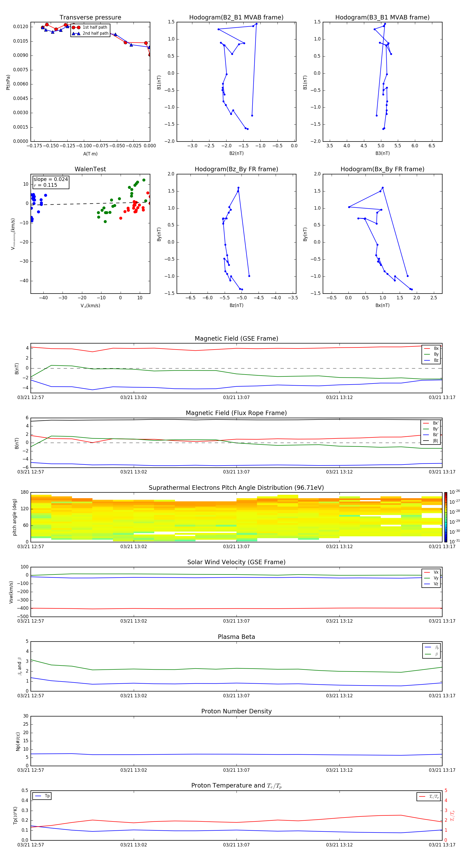This screenshot has height=868, width=473.
Task: Click the 'Solar Wind Velocity (GSE Frame)' title
Action: [236, 562]
